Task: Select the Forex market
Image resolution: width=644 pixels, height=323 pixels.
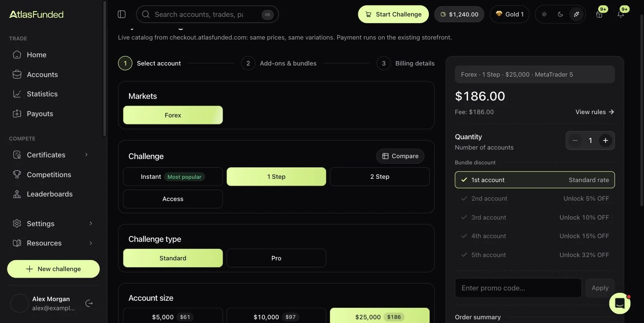Action: pos(173,115)
